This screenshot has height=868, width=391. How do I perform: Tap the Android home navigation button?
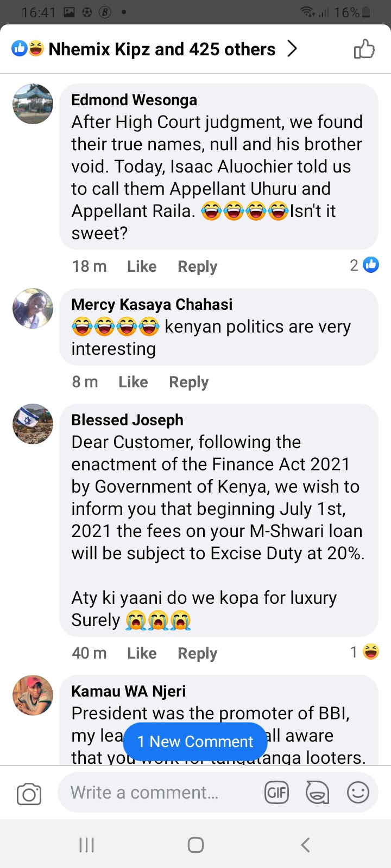coord(195,845)
